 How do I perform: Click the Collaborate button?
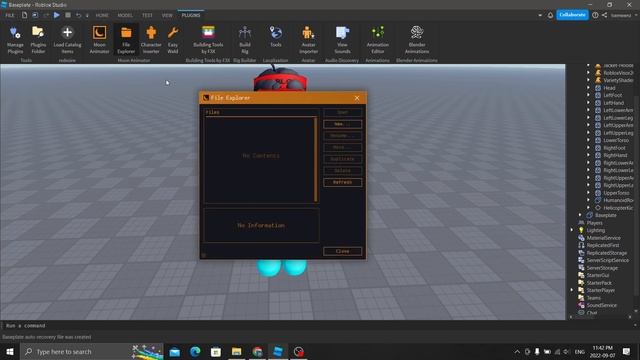pos(572,15)
